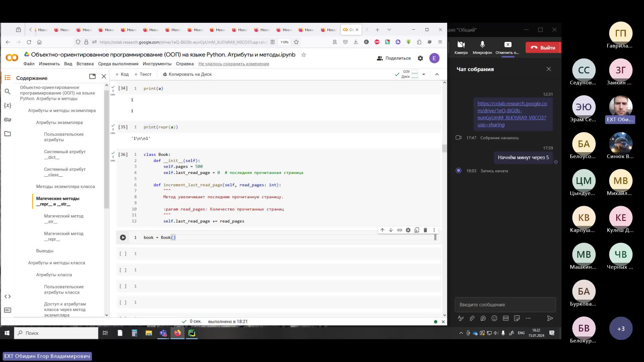The height and width of the screenshot is (362, 644).
Task: Star the notebook title
Action: pyautogui.click(x=304, y=55)
